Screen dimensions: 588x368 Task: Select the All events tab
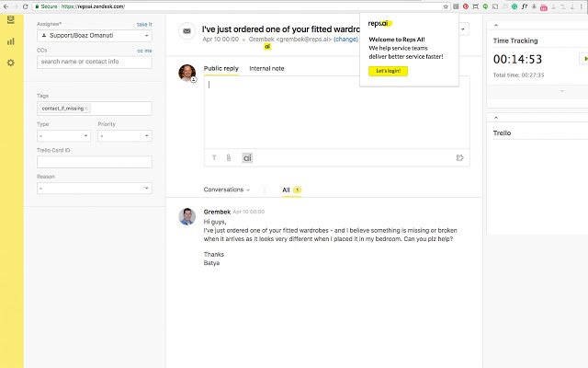[291, 190]
